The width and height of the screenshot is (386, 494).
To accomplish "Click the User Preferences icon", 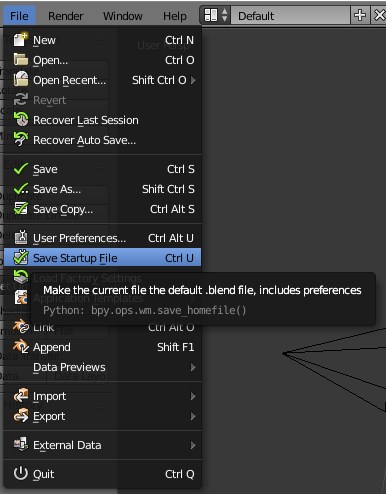I will [21, 238].
